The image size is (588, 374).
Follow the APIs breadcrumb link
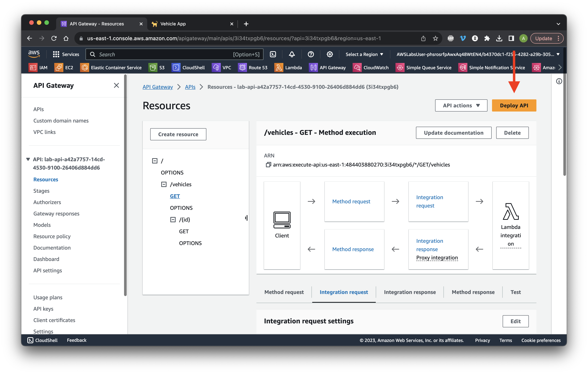pos(190,87)
